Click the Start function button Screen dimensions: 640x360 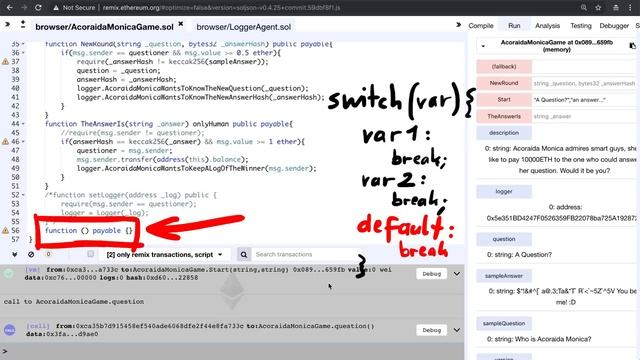pyautogui.click(x=504, y=100)
